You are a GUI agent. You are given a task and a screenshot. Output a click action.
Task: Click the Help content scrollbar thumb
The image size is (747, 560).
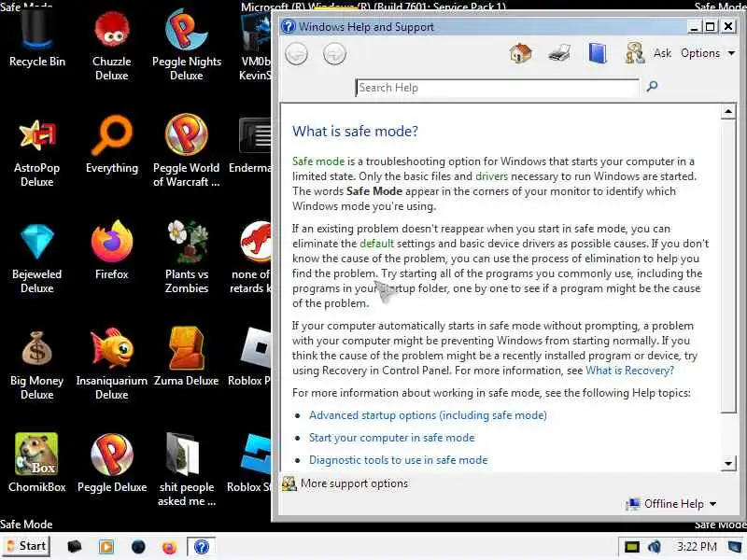tap(728, 266)
